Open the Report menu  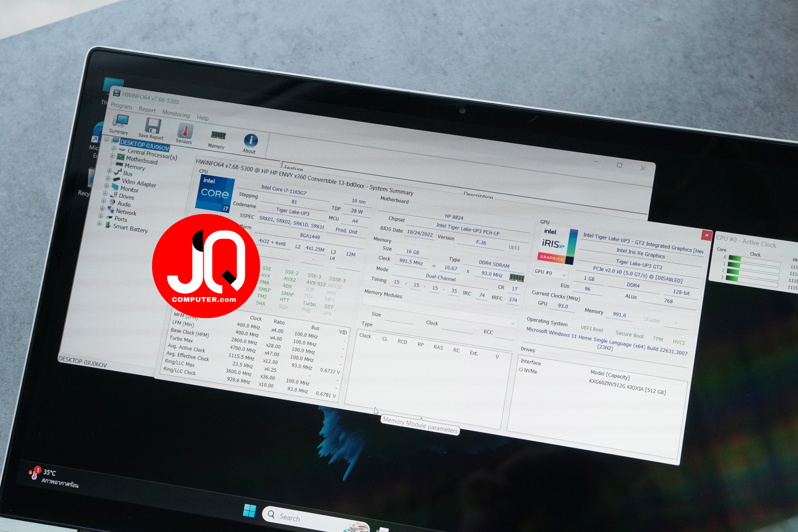coord(147,109)
